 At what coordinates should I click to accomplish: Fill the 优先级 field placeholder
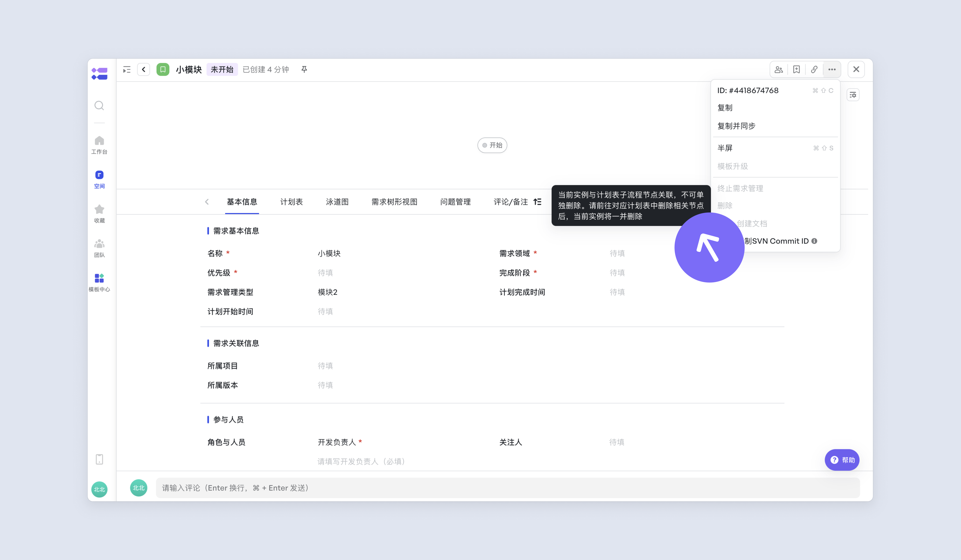[x=325, y=273]
